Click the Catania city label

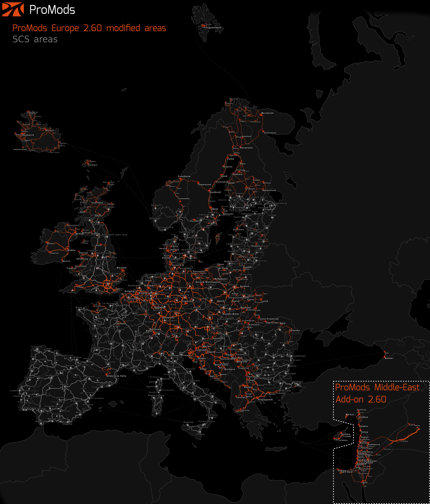(x=200, y=434)
